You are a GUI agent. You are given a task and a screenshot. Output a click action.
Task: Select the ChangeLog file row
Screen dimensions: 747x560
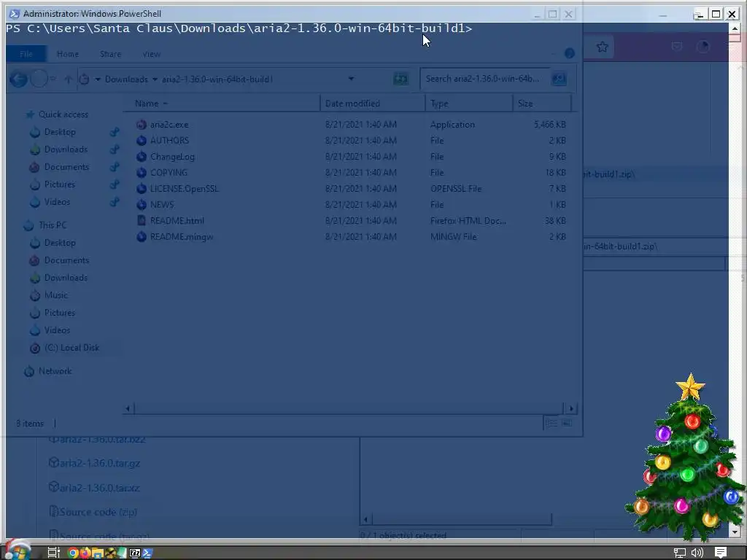point(351,157)
